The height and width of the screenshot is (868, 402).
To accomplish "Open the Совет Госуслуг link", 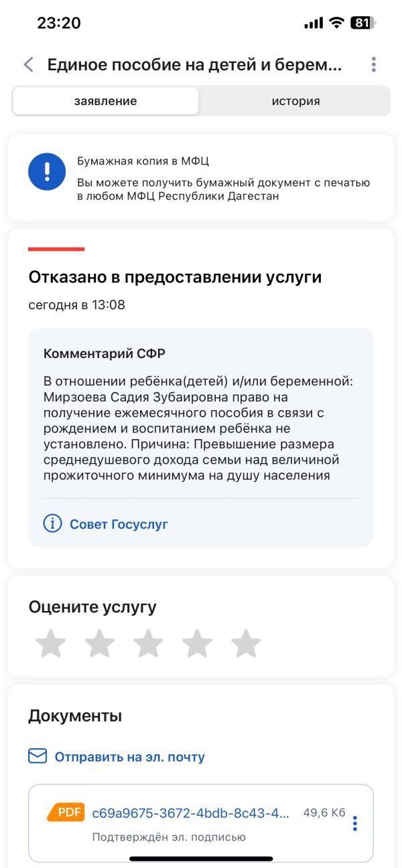I will click(x=119, y=524).
